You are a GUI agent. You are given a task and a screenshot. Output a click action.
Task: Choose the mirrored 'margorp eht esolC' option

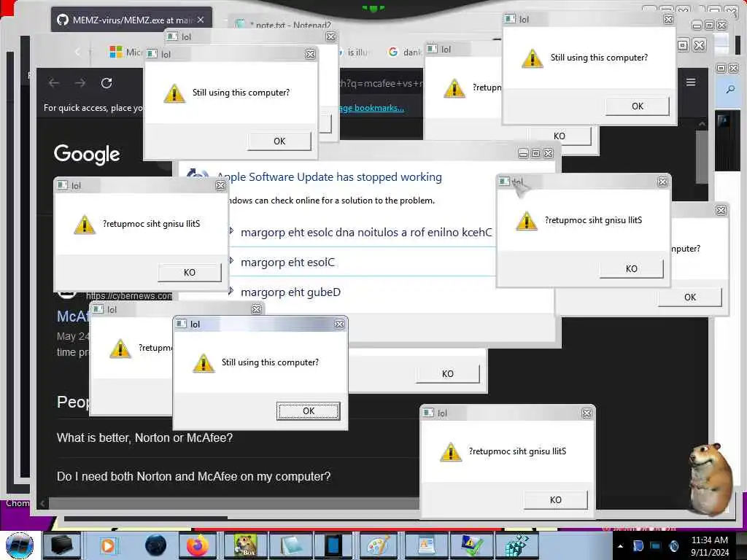tap(287, 262)
